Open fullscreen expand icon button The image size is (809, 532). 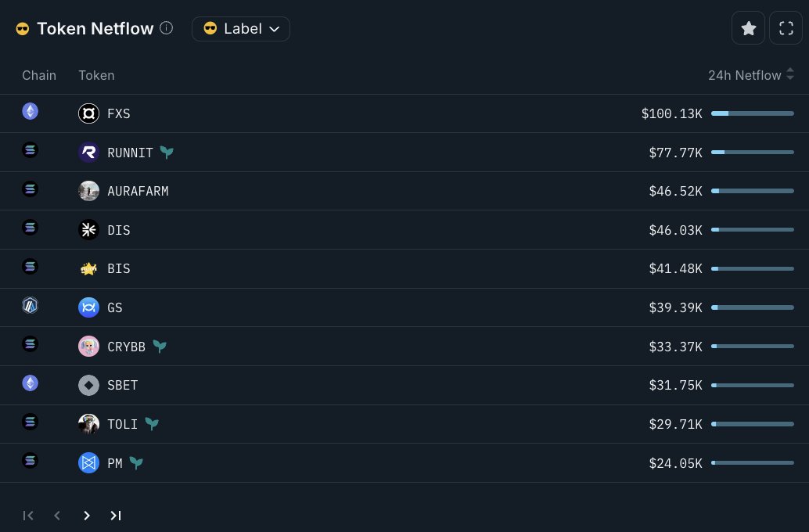tap(786, 28)
